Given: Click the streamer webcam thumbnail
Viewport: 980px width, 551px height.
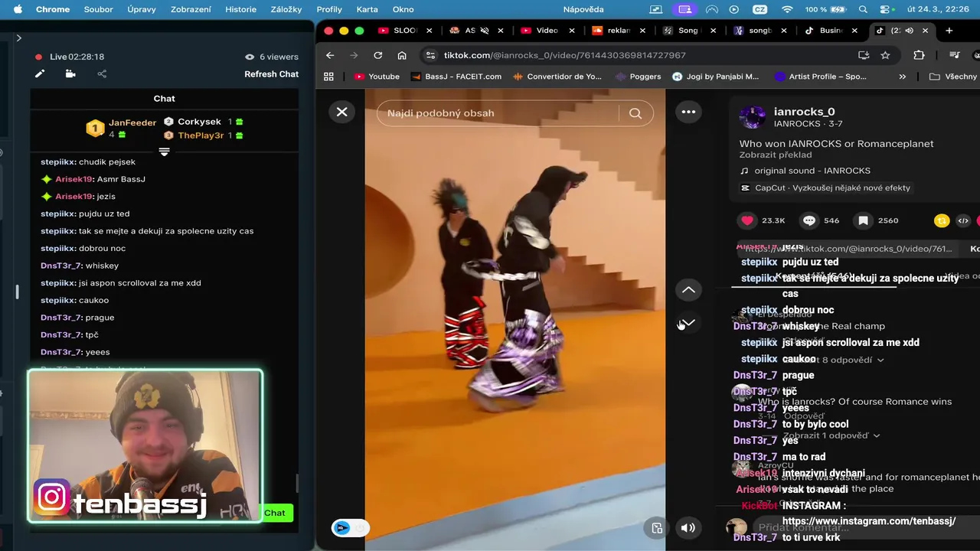Looking at the screenshot, I should pyautogui.click(x=145, y=446).
